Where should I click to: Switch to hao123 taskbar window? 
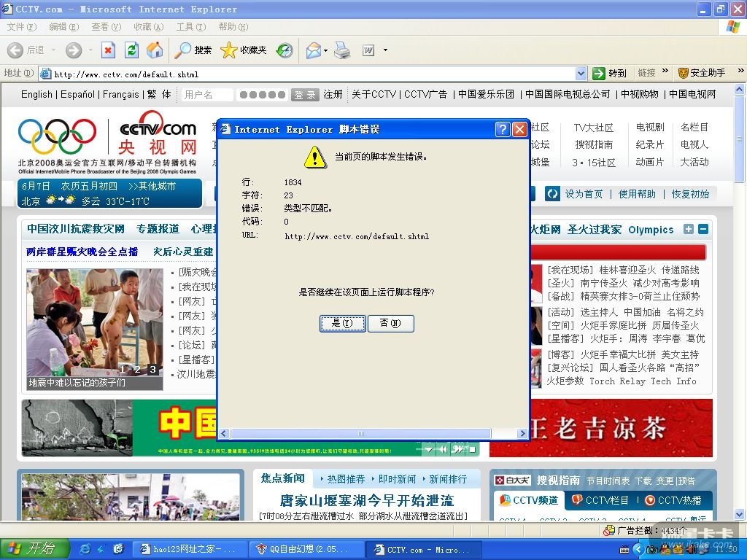pos(189,550)
